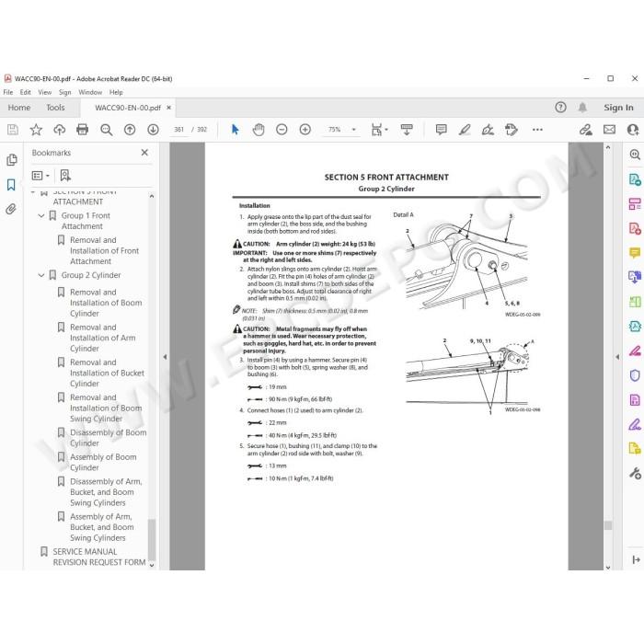Click the scrolling mode keyboard icon
The height and width of the screenshot is (644, 644).
[407, 130]
